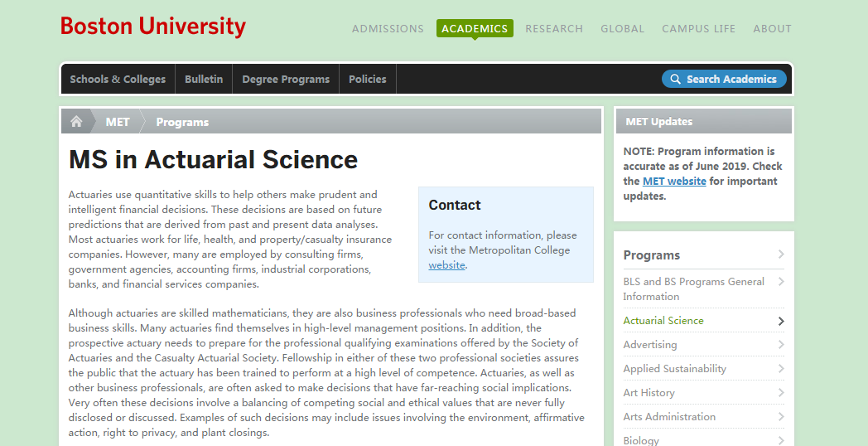
Task: Click the Boston University logo
Action: pos(153,27)
